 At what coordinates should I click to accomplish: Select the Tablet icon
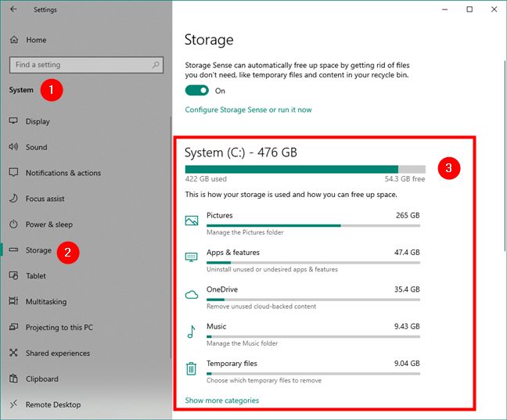(13, 275)
